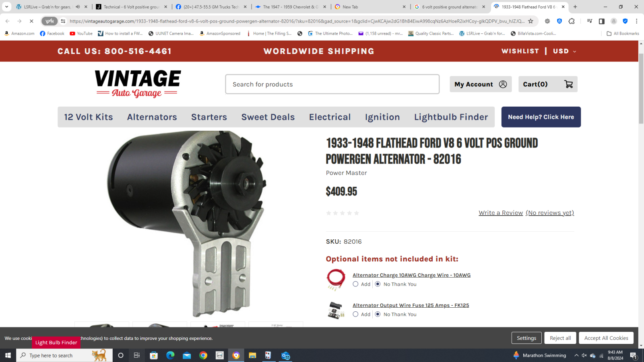
Task: Click Write a Review link
Action: pyautogui.click(x=501, y=213)
